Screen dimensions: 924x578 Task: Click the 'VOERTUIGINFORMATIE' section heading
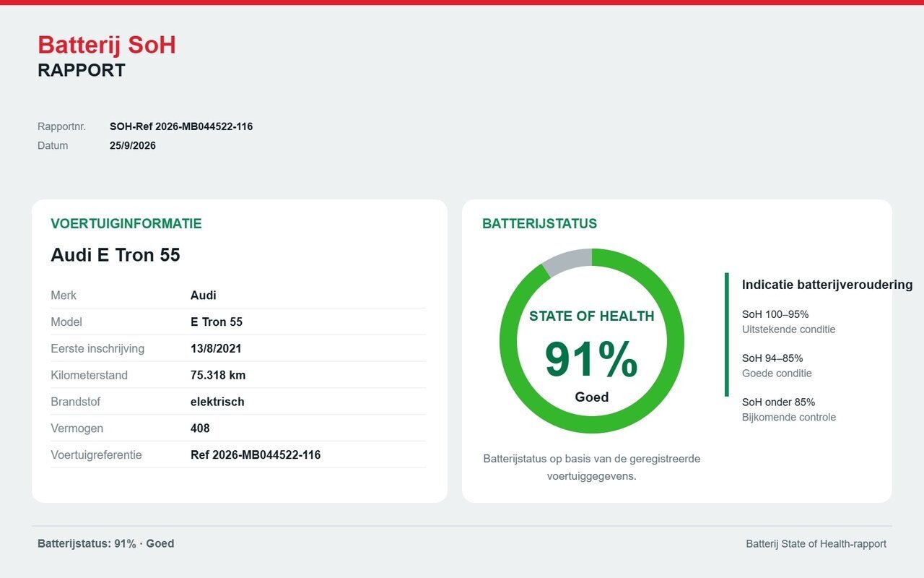pos(126,223)
